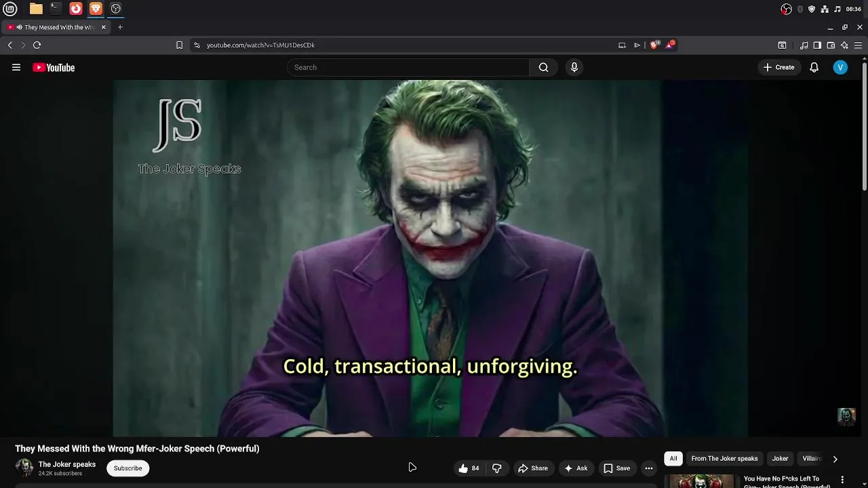
Task: Open OBS Studio from the panel launcher
Action: [116, 9]
